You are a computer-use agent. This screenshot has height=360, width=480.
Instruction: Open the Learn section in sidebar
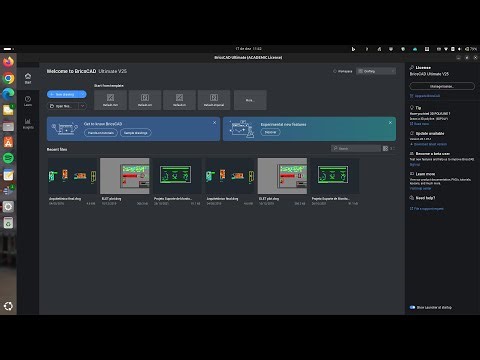click(28, 101)
